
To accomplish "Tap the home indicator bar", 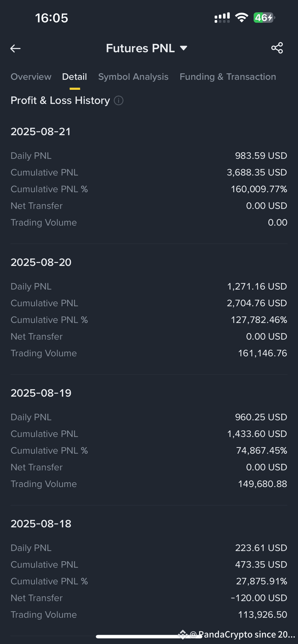I will (149, 636).
